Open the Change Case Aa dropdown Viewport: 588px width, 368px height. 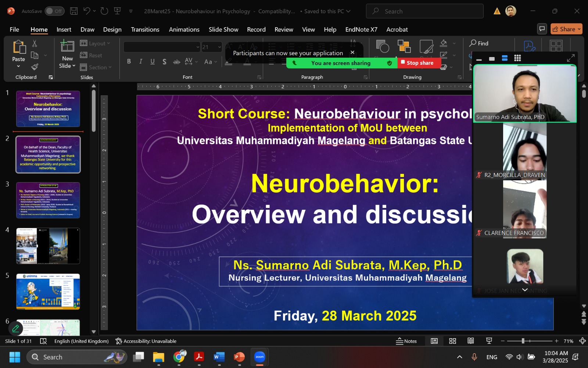pos(211,61)
